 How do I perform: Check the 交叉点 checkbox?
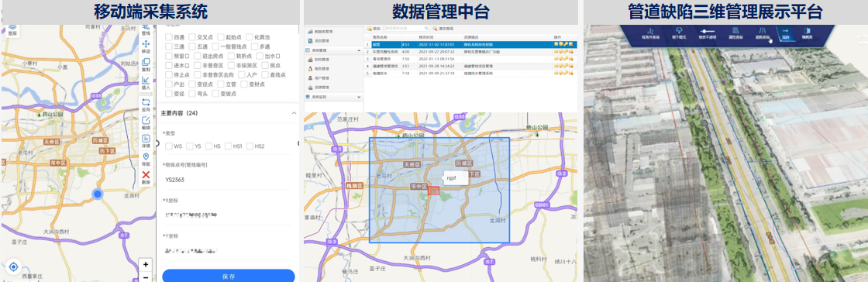(192, 37)
